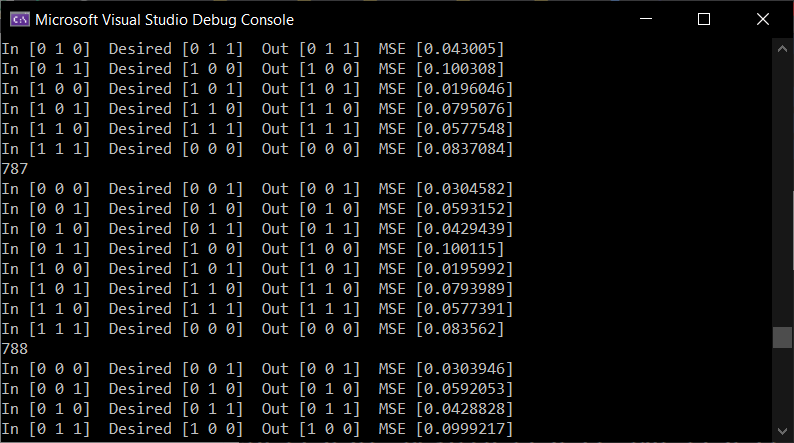794x443 pixels.
Task: Click the MSE value 0.0195992
Action: 464,269
